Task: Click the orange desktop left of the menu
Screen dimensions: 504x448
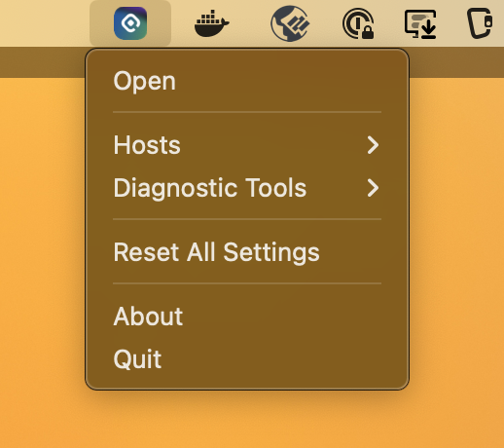Action: coord(42,227)
